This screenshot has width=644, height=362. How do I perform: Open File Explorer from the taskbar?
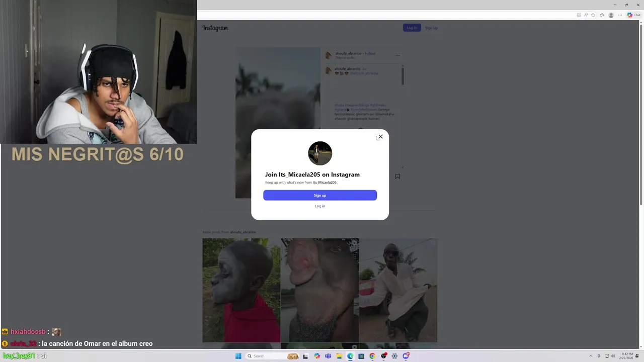[x=339, y=356]
